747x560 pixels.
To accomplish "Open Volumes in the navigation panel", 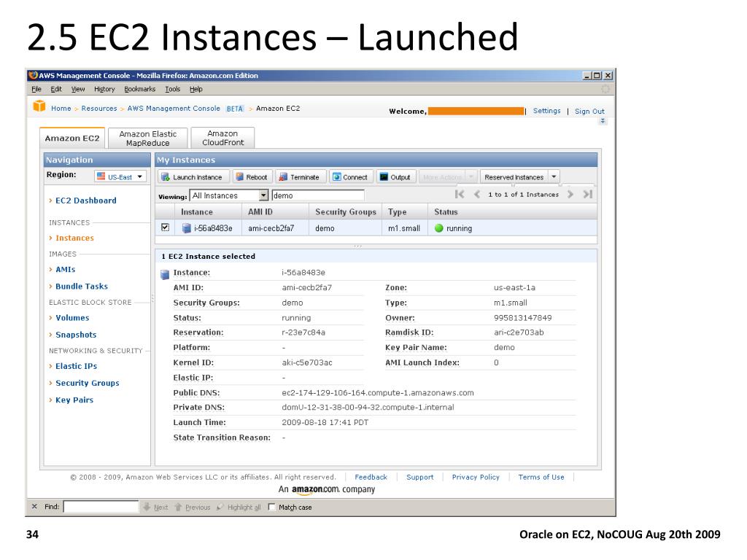I will 72,318.
